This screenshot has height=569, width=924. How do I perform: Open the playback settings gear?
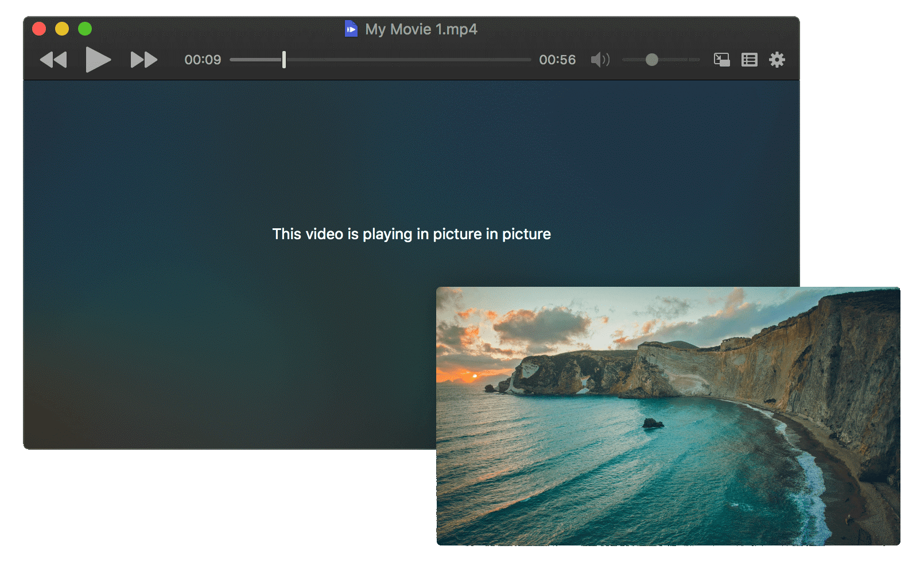click(778, 59)
